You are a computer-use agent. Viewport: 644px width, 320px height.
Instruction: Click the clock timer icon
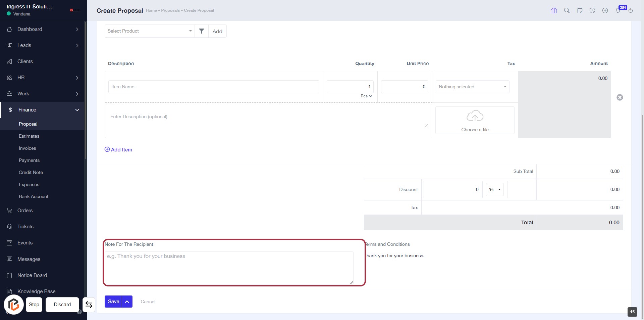tap(592, 10)
